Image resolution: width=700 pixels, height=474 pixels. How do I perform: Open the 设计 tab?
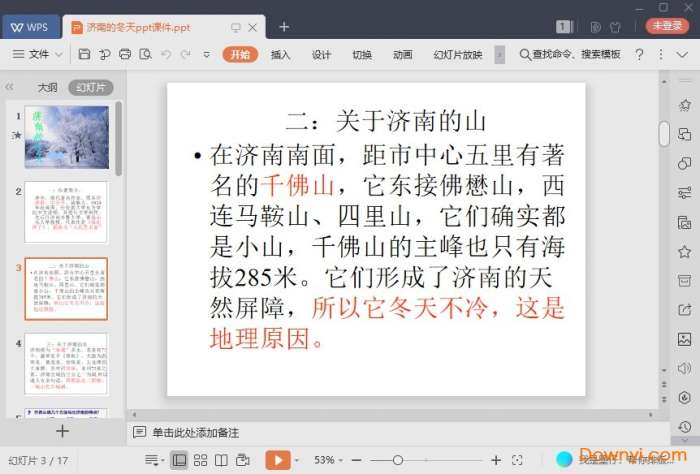click(x=321, y=54)
